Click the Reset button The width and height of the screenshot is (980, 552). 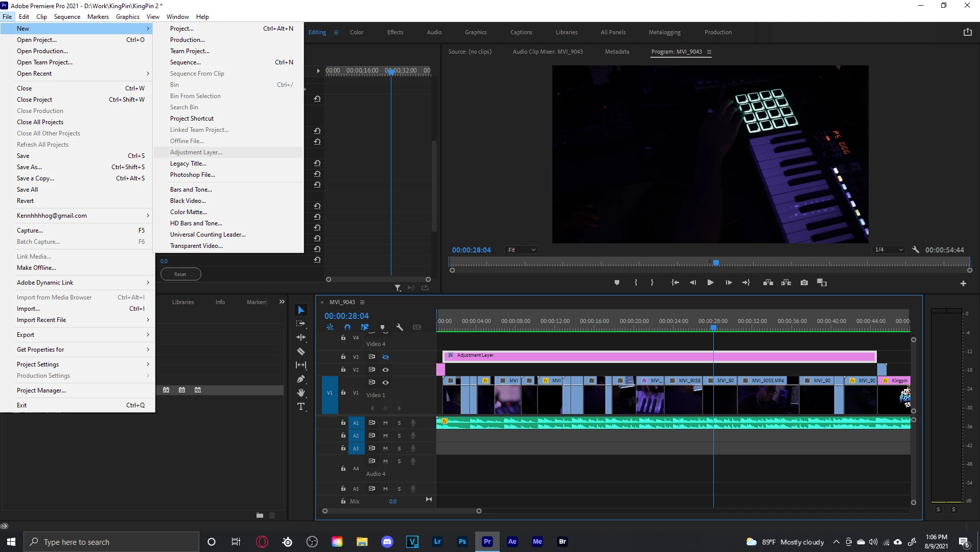pyautogui.click(x=180, y=274)
